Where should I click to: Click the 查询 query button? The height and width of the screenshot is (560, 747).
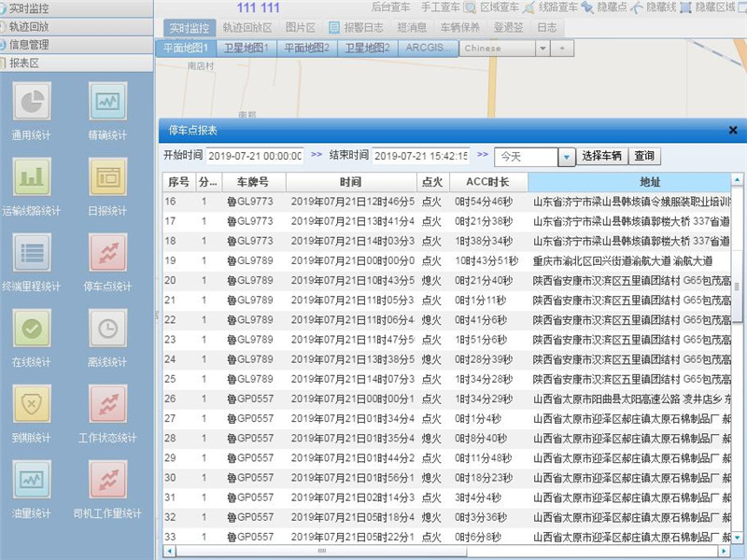644,156
